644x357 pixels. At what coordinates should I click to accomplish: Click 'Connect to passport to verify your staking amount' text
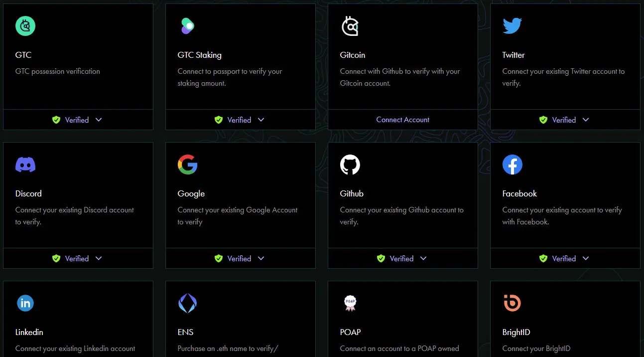click(230, 77)
